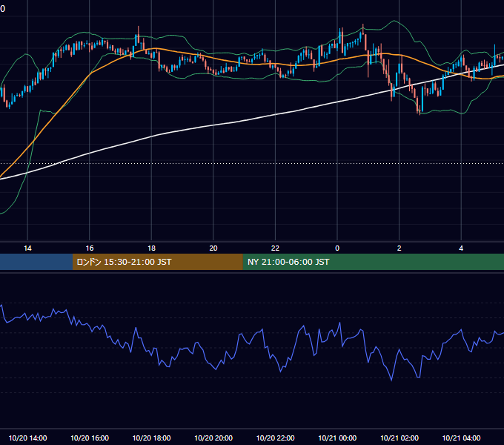Image resolution: width=504 pixels, height=445 pixels.
Task: Click the 0 hour axis label
Action: [337, 248]
